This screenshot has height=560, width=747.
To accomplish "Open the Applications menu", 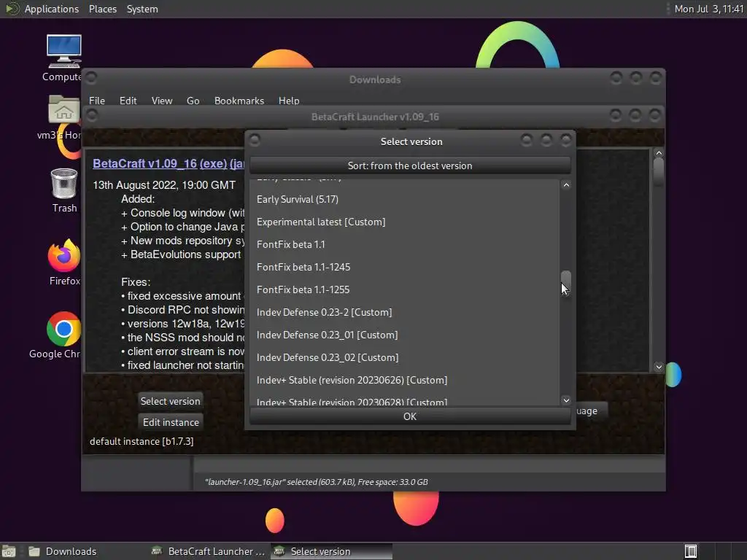I will coord(52,9).
